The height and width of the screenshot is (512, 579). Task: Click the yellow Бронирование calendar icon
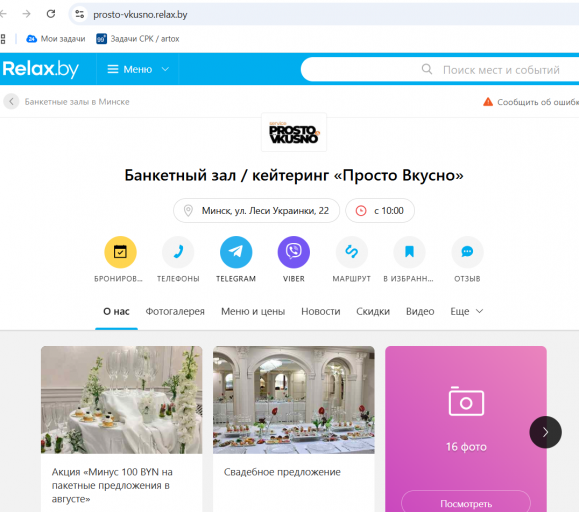pos(120,252)
